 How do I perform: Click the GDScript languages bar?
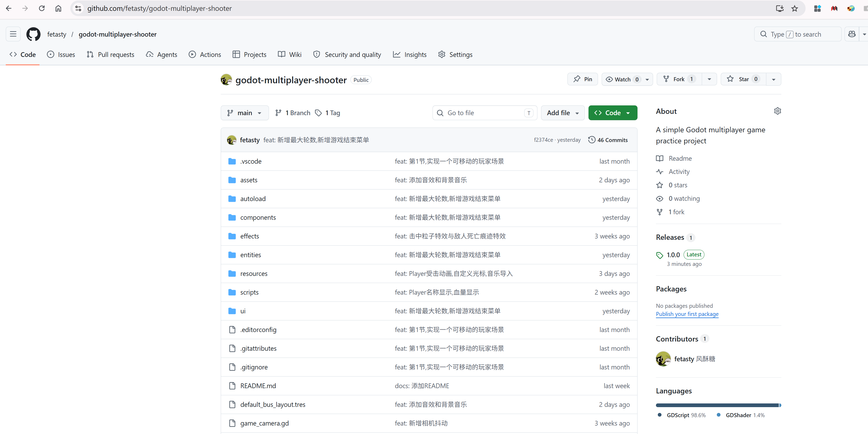pos(717,405)
